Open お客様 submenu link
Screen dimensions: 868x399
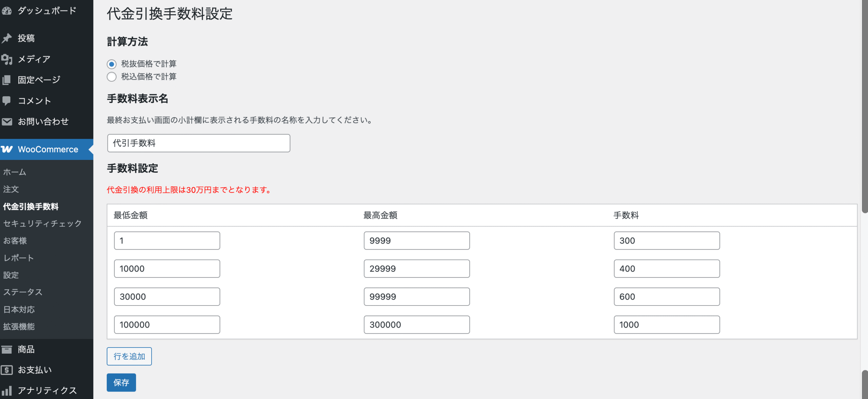[15, 241]
